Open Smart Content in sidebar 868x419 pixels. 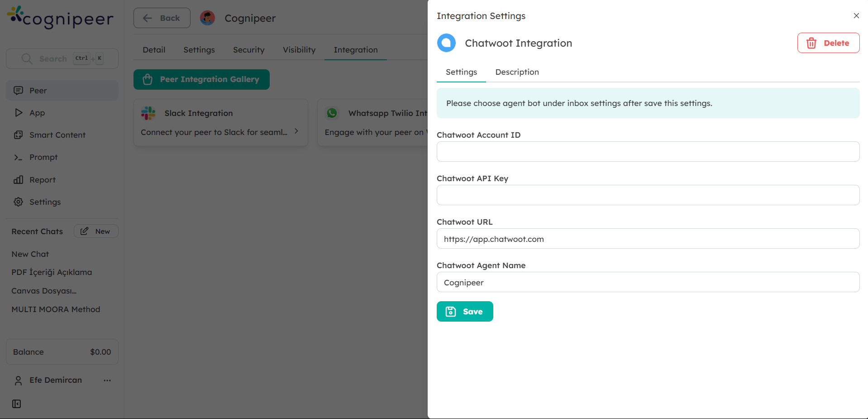tap(57, 135)
